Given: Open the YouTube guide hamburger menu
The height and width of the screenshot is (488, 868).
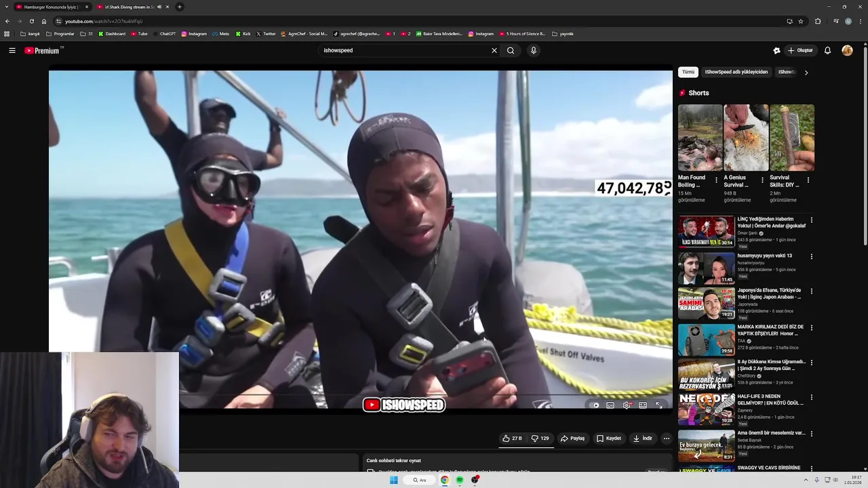Looking at the screenshot, I should (12, 50).
